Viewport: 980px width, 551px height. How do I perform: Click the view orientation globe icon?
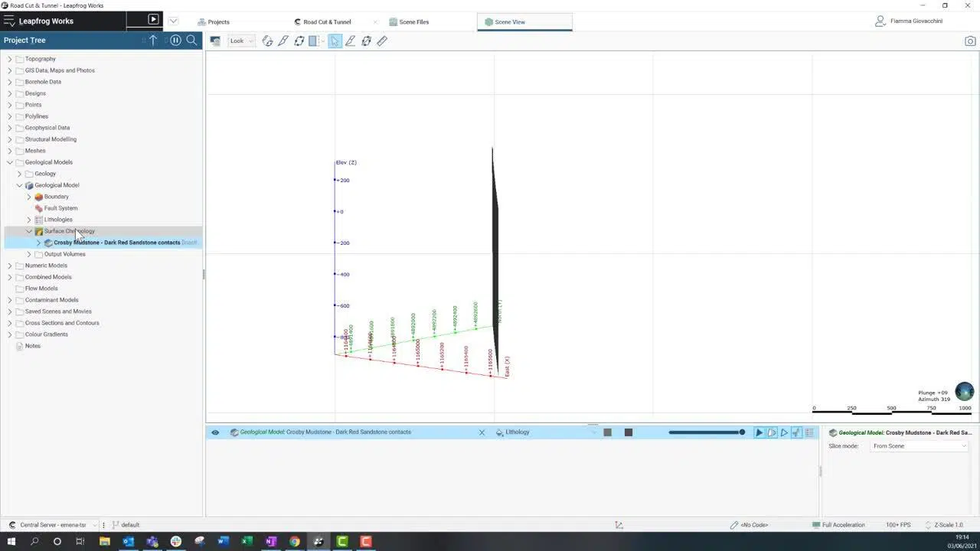964,391
